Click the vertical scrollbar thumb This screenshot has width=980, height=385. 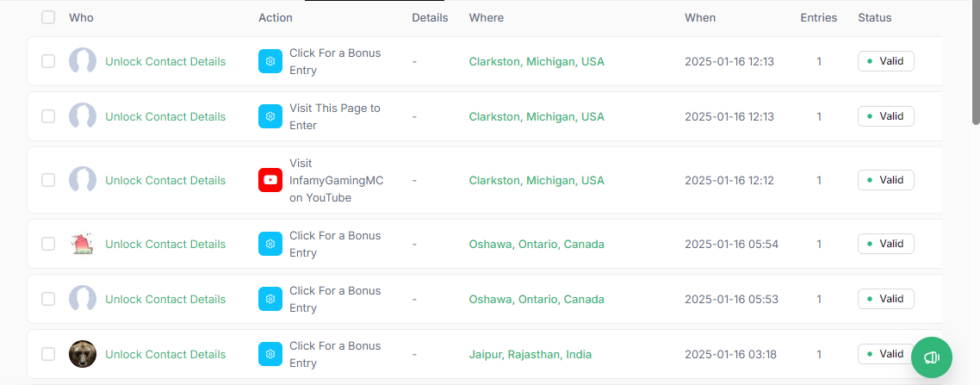coord(976,63)
